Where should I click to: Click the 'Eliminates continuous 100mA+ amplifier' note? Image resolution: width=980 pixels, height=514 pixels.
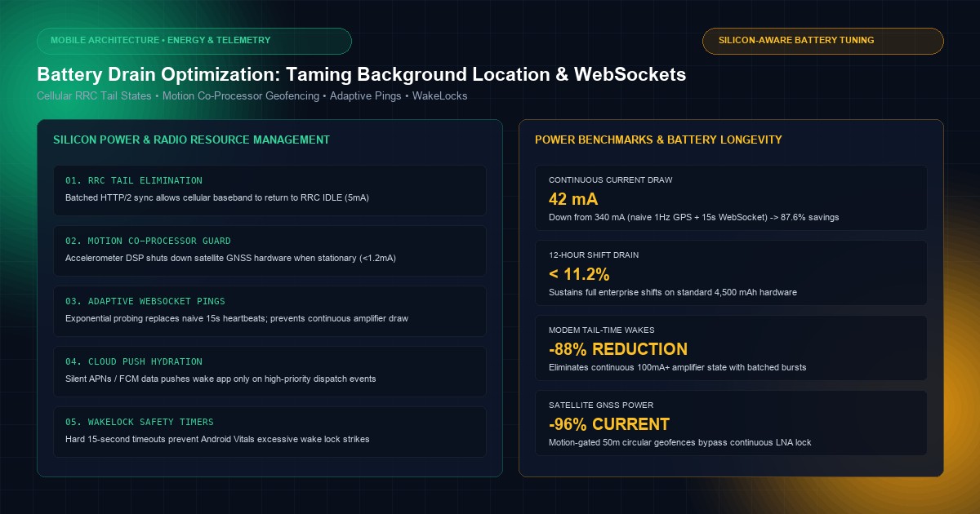tap(678, 368)
